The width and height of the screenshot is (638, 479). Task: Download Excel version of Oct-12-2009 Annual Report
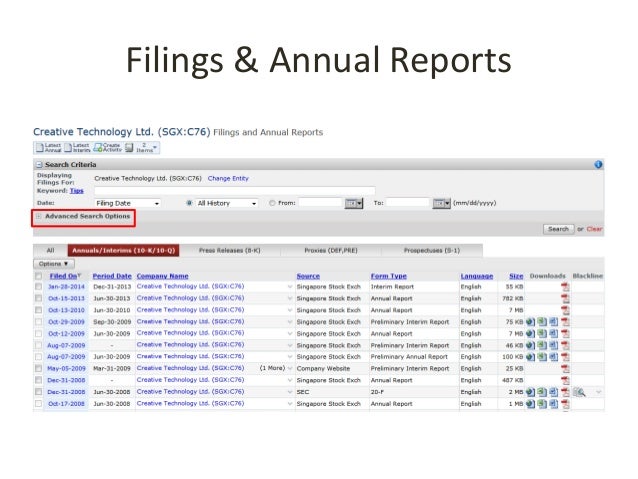tap(542, 334)
